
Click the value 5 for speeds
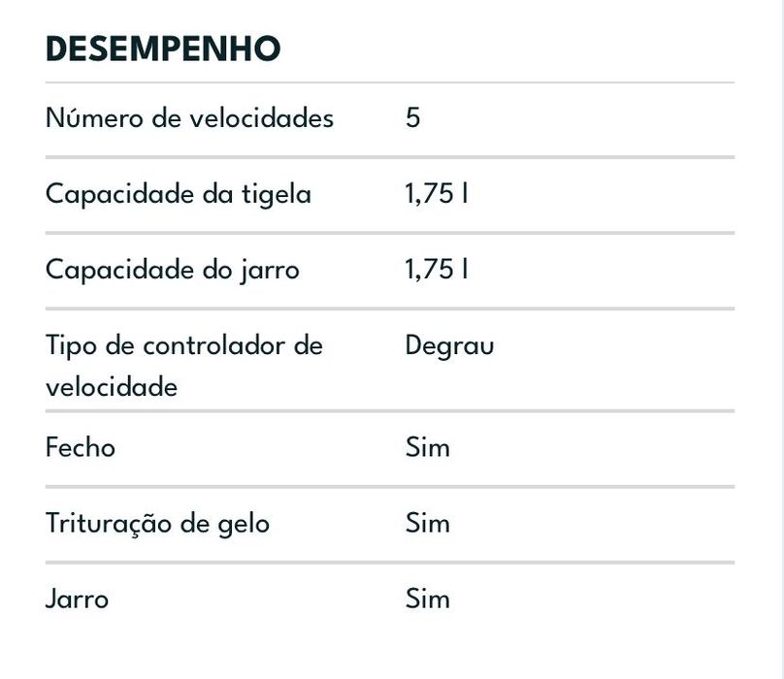tap(413, 118)
